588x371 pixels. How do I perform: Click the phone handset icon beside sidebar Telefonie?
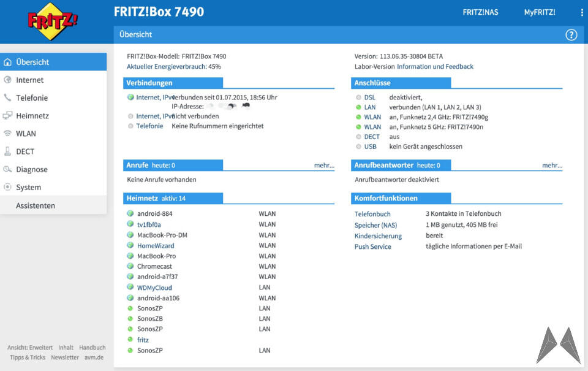coord(7,98)
